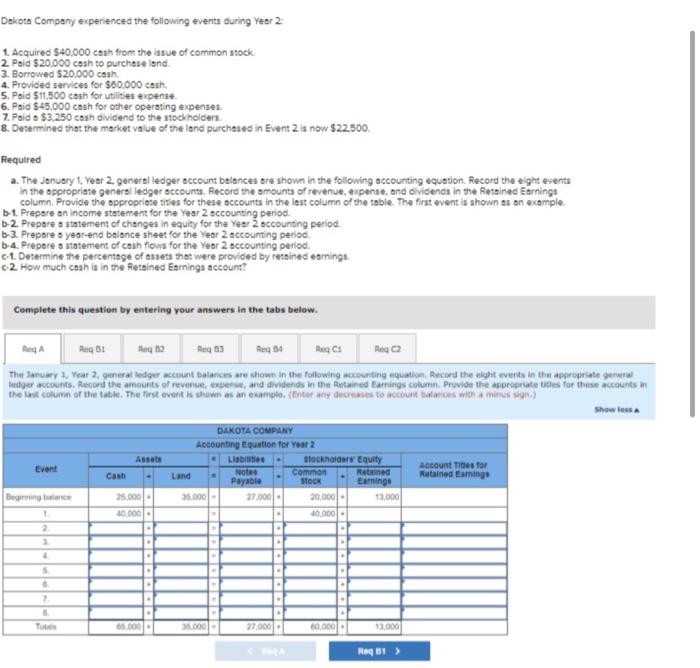Open the Req C1 tab
Image resolution: width=700 pixels, height=668 pixels.
tap(329, 349)
